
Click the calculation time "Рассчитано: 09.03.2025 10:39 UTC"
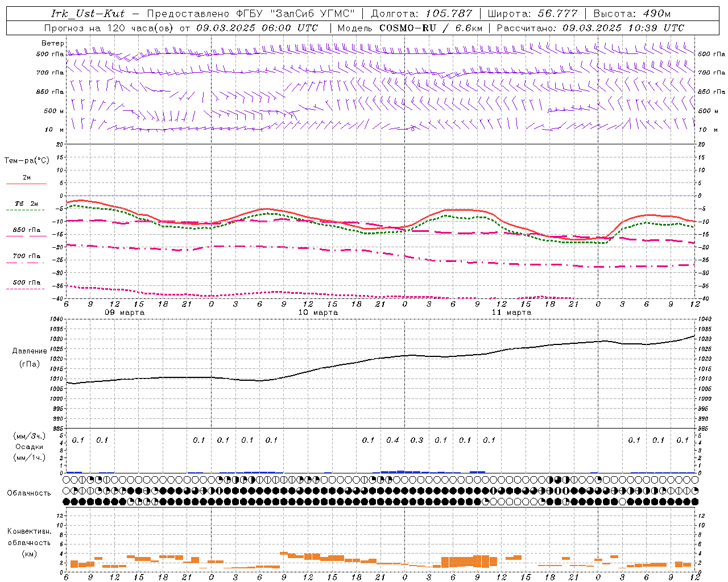pos(590,28)
